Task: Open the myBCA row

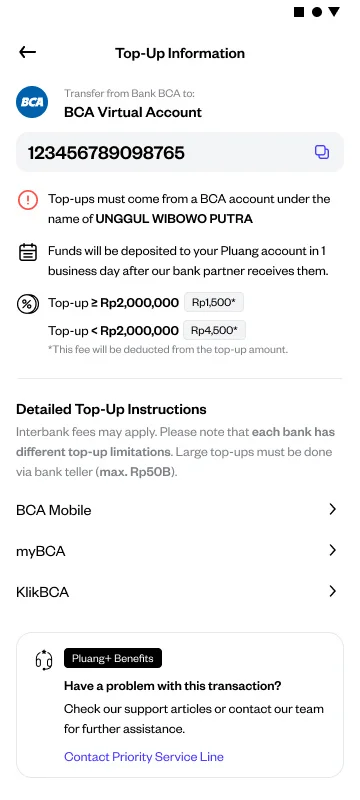Action: tap(179, 551)
